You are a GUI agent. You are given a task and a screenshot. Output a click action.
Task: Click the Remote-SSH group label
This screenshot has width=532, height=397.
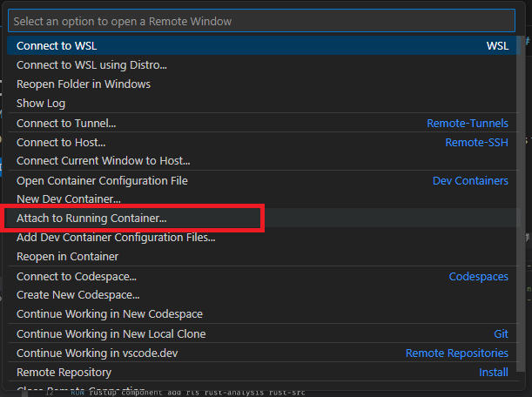(476, 142)
